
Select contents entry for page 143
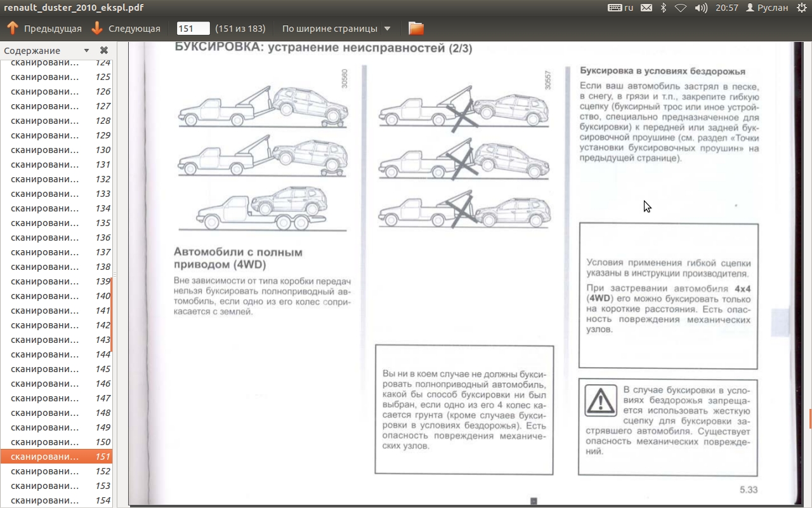coord(56,340)
